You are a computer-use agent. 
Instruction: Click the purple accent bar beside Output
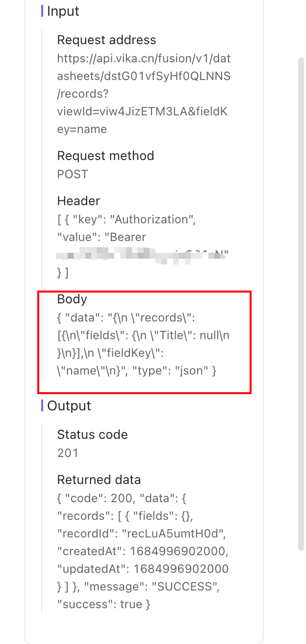tap(42, 406)
